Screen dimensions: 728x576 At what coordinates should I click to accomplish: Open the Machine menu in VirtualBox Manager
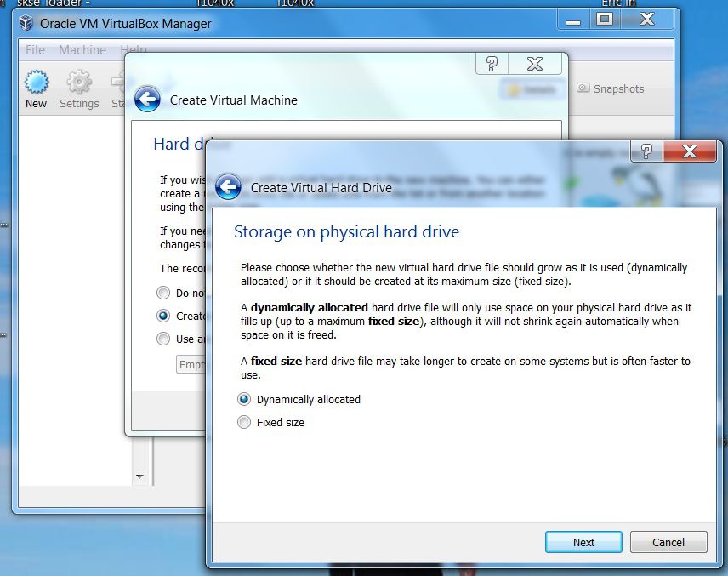(82, 49)
